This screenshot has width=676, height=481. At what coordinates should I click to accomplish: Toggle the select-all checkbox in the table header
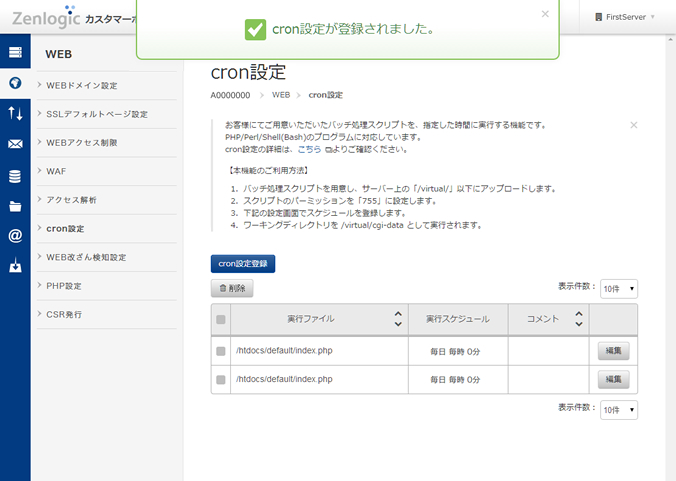pos(221,319)
